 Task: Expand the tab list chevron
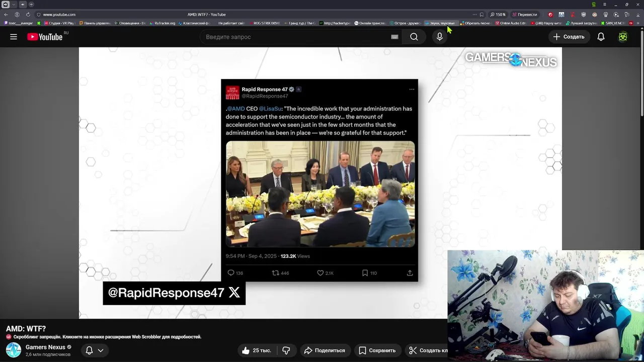(14, 5)
